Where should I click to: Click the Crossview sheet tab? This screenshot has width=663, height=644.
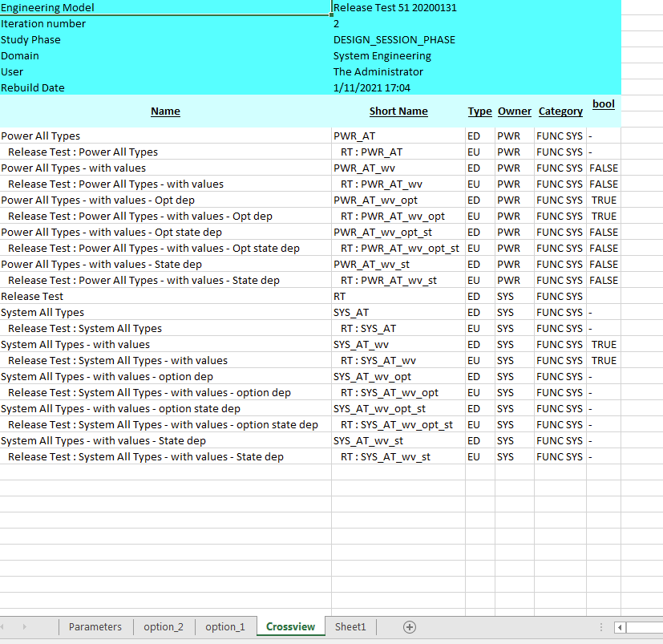[x=289, y=626]
